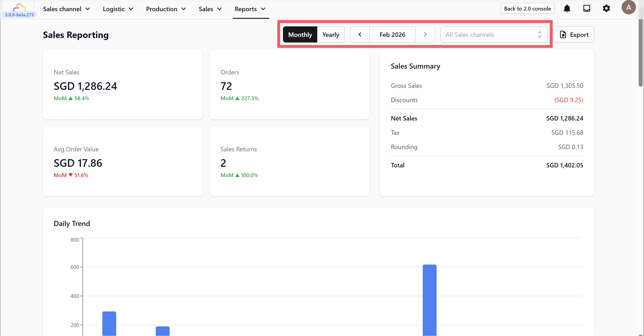Go to next month arrow
Viewport: 644px width, 336px height.
click(425, 34)
